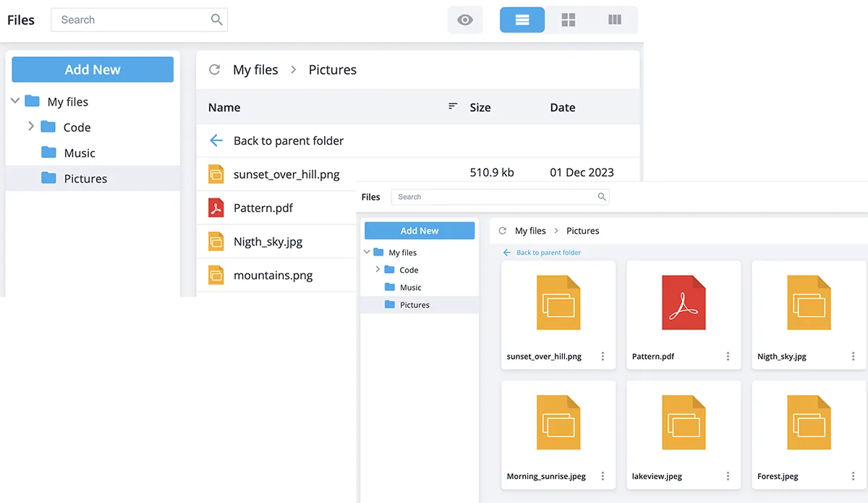Click 510.9 kb size cell
The image size is (868, 503).
click(x=492, y=172)
